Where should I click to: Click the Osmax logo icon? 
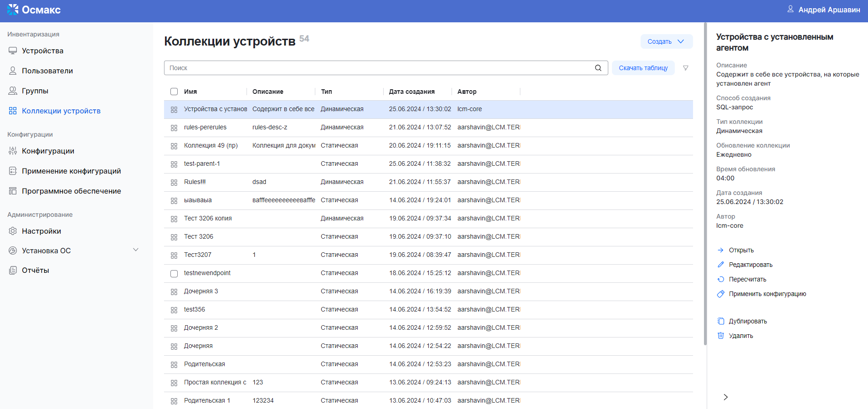[13, 10]
